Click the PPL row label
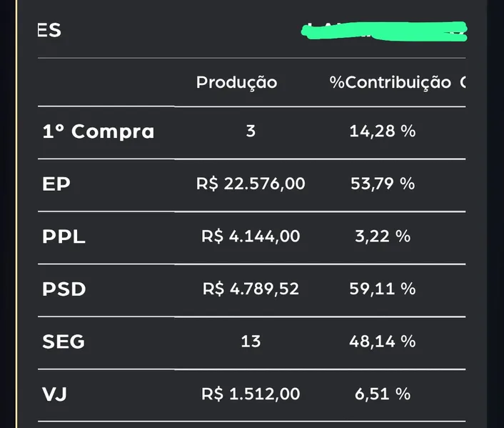The height and width of the screenshot is (428, 504). [x=64, y=237]
